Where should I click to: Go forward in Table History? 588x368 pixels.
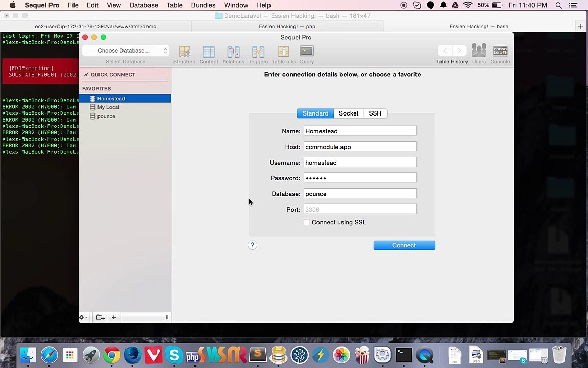(459, 50)
